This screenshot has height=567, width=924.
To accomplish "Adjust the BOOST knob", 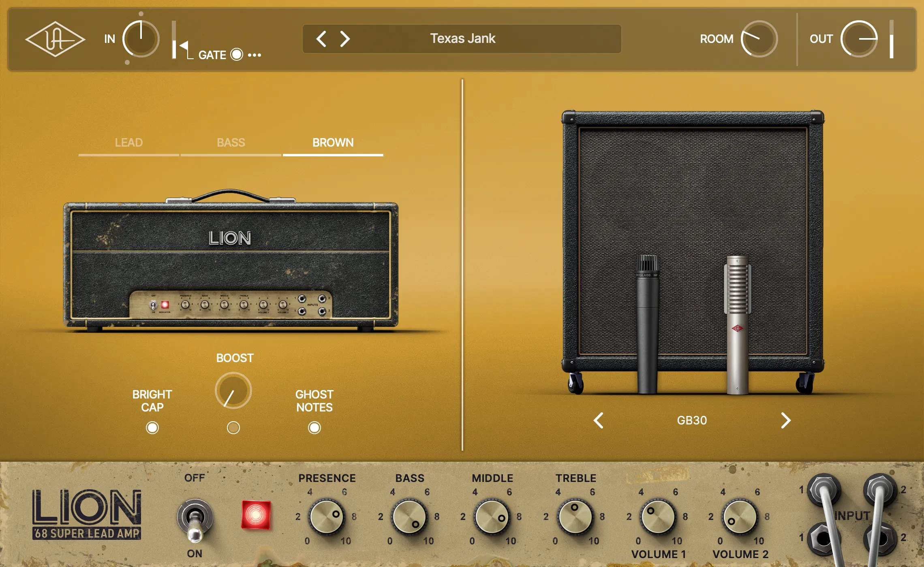I will (234, 390).
